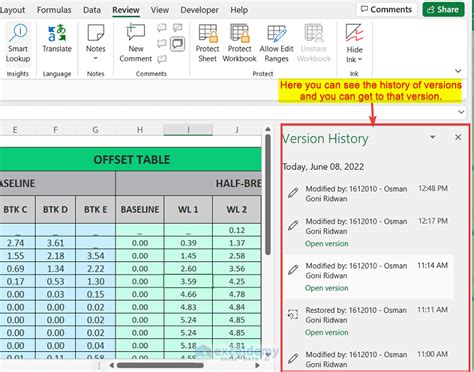The image size is (474, 372).
Task: Open version modified at 11:14 AM
Action: click(x=326, y=288)
